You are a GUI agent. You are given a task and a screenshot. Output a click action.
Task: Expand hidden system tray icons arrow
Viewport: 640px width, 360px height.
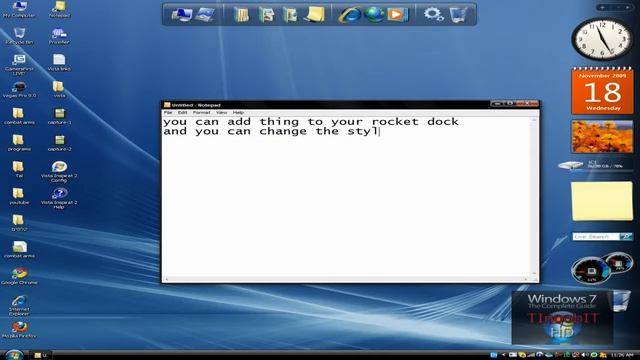pos(503,355)
